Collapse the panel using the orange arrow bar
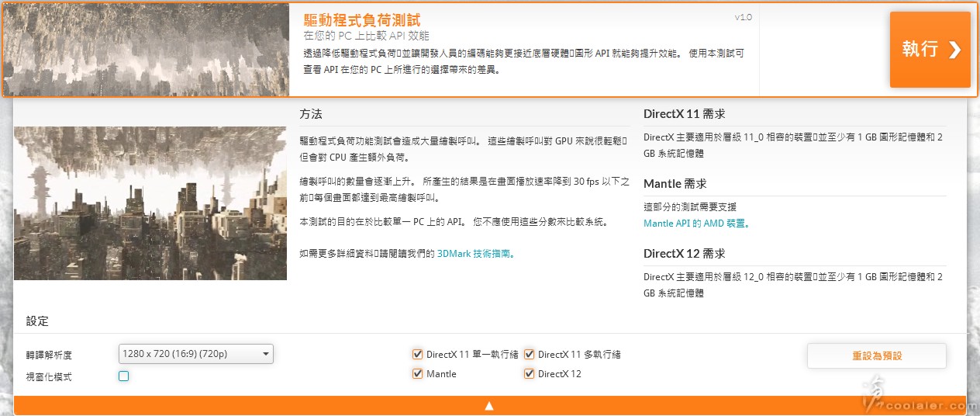980x416 pixels. click(489, 405)
